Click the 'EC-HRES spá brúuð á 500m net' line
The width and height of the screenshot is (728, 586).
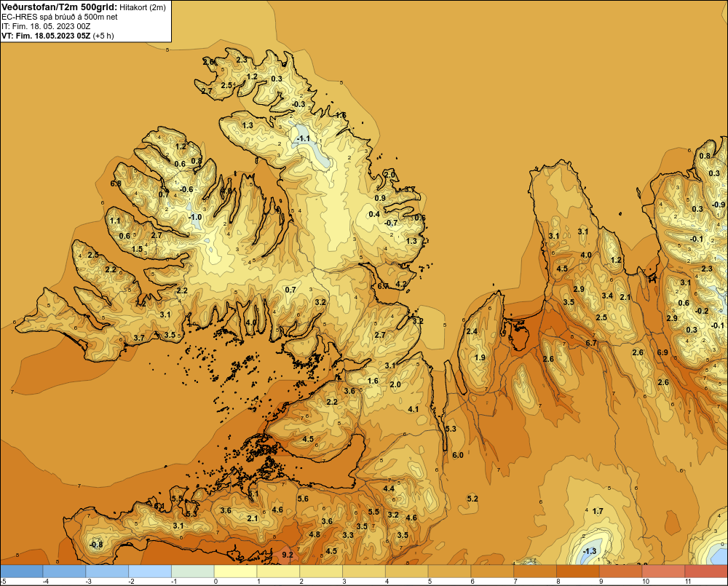[x=60, y=17]
